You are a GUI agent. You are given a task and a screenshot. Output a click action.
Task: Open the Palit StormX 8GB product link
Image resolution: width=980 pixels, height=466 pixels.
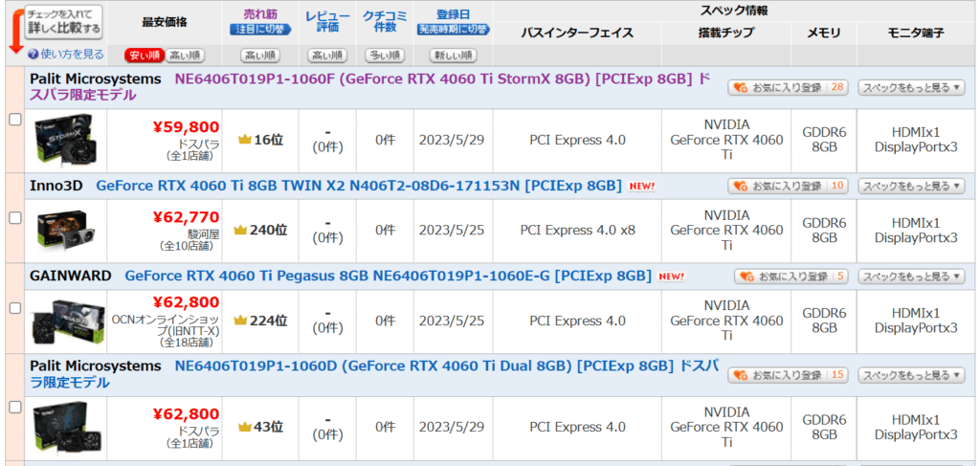(370, 87)
